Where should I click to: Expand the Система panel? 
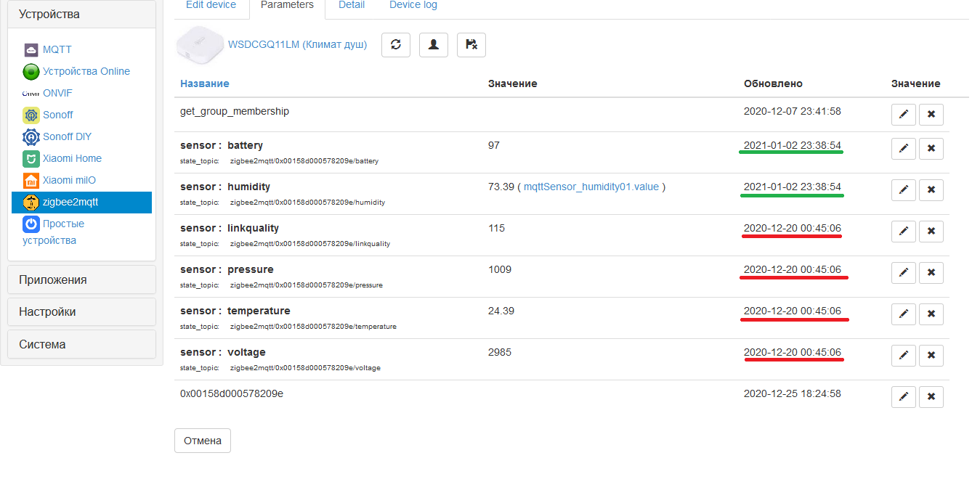tap(81, 344)
